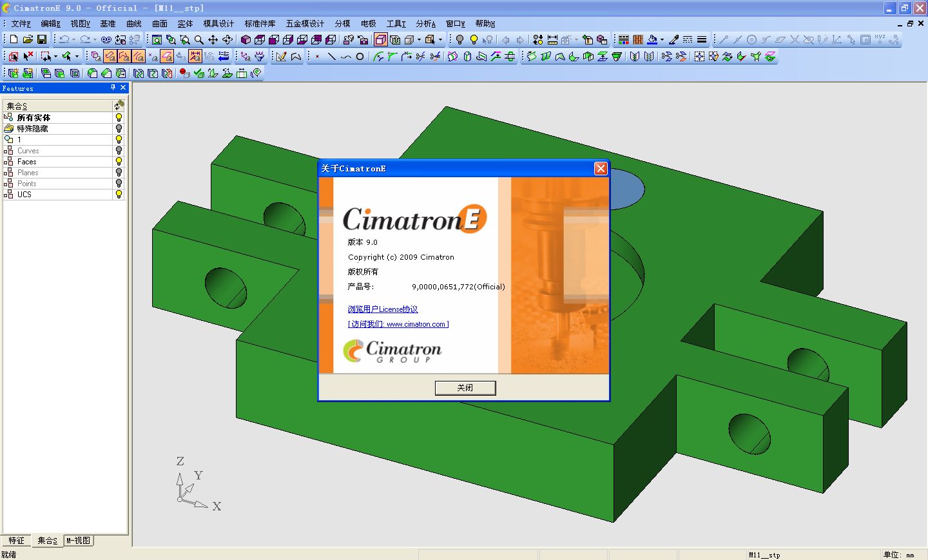Toggle visibility bulb for 特殊隐藏
Viewport: 928px width, 560px height.
(x=119, y=128)
